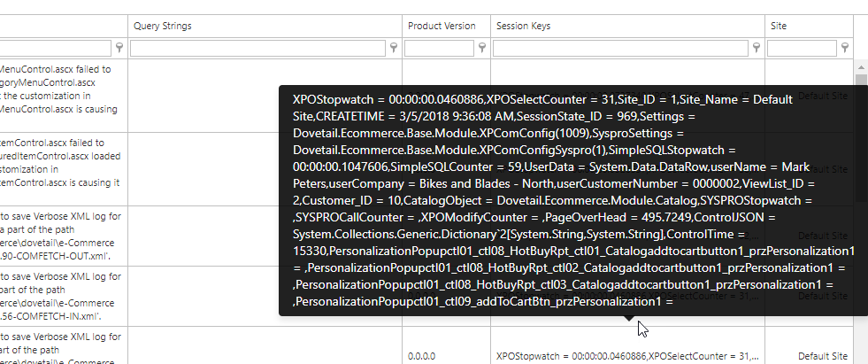The height and width of the screenshot is (364, 868).
Task: Sort by Query Strings column header
Action: click(x=265, y=26)
